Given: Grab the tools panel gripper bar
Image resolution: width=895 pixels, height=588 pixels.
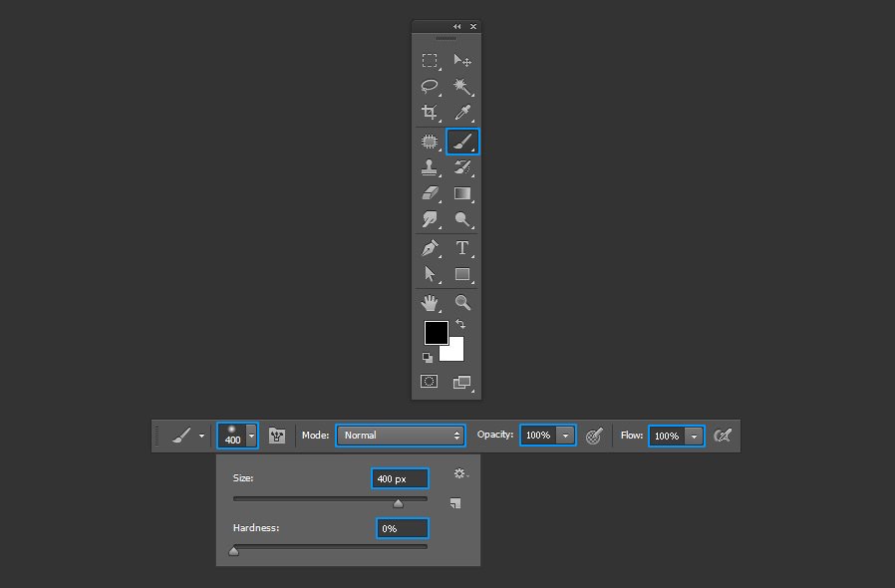Looking at the screenshot, I should click(x=446, y=38).
